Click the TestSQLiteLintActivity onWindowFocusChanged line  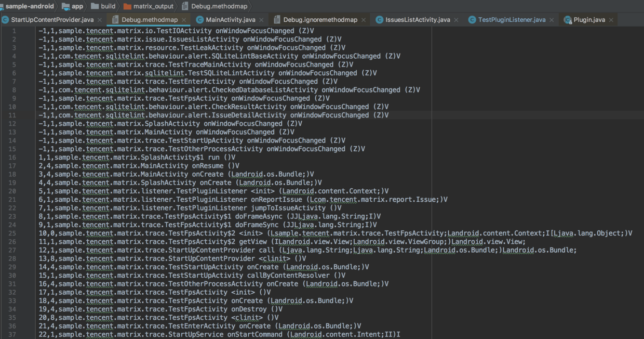point(208,73)
